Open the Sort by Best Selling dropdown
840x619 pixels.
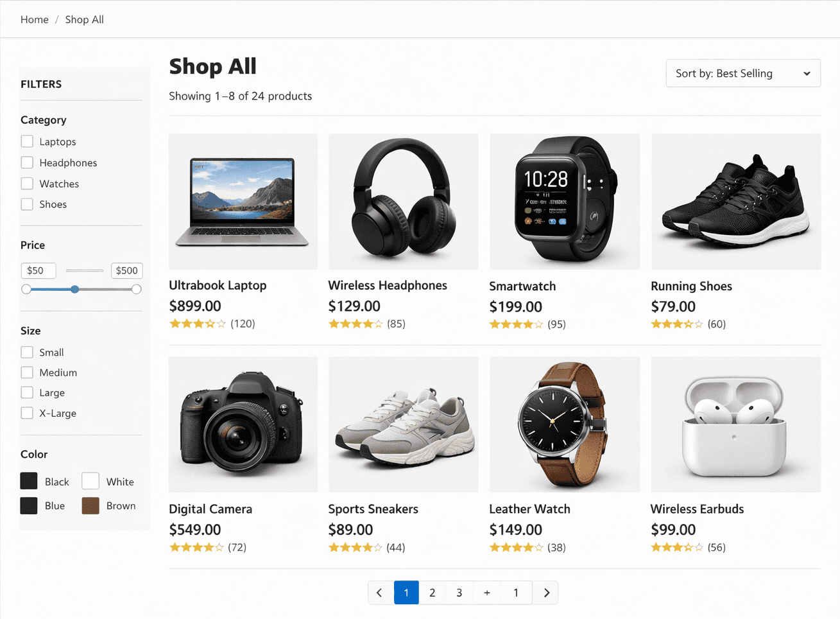pos(742,73)
